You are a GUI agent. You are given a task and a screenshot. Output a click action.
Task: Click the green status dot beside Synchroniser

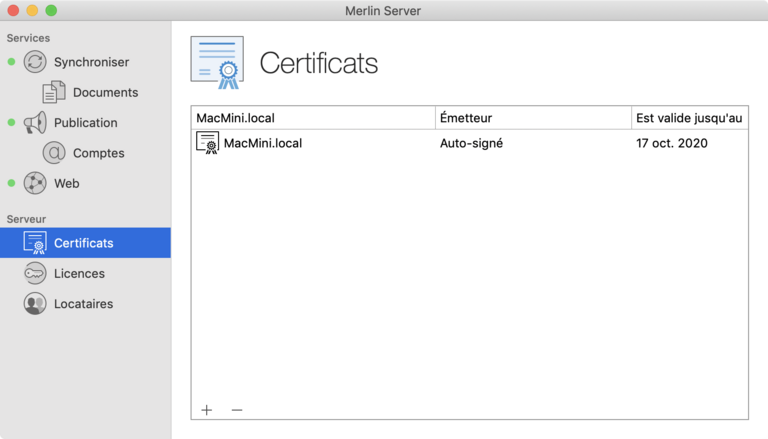[11, 62]
